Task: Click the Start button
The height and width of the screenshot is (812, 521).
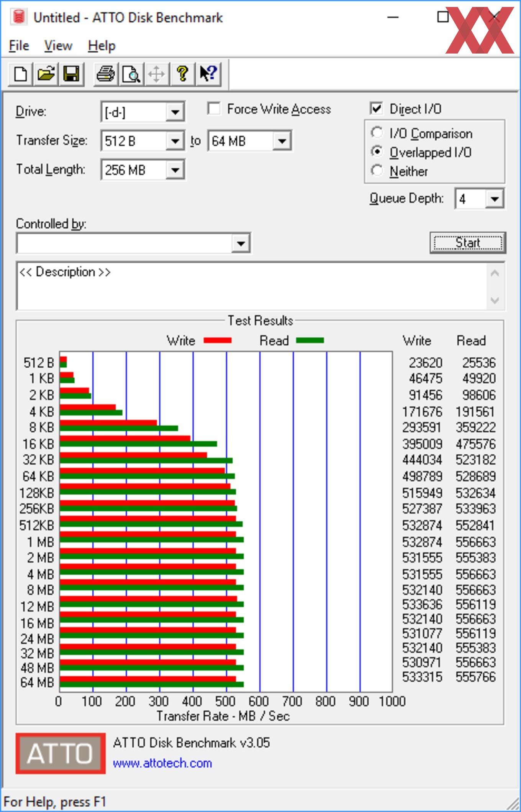Action: pyautogui.click(x=468, y=243)
